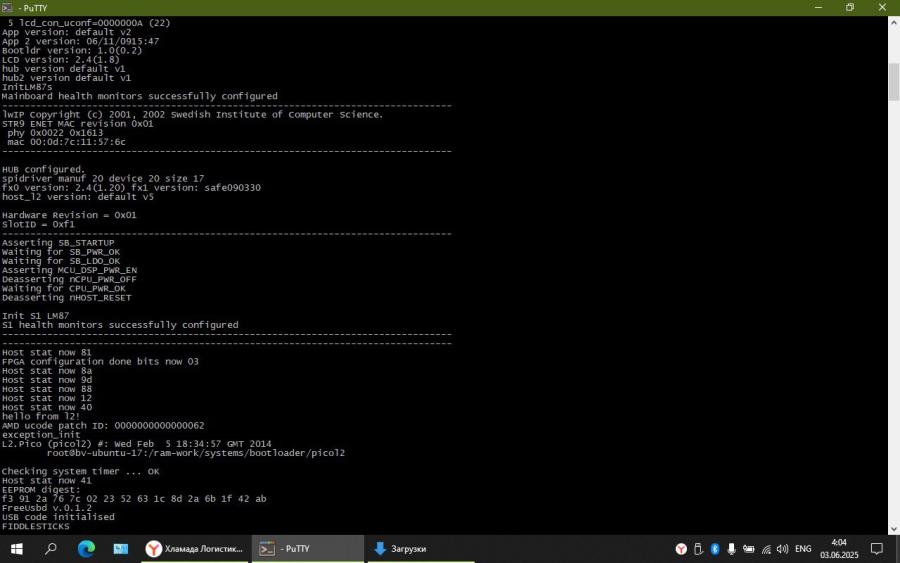The height and width of the screenshot is (563, 900).
Task: Open the battery status tray icon
Action: coord(749,549)
